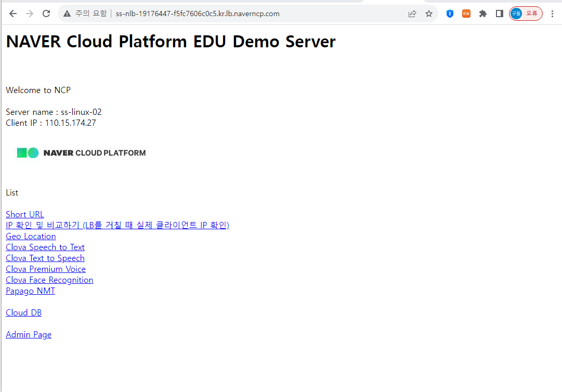Click the NAVER Cloud Platform logo

coord(81,153)
